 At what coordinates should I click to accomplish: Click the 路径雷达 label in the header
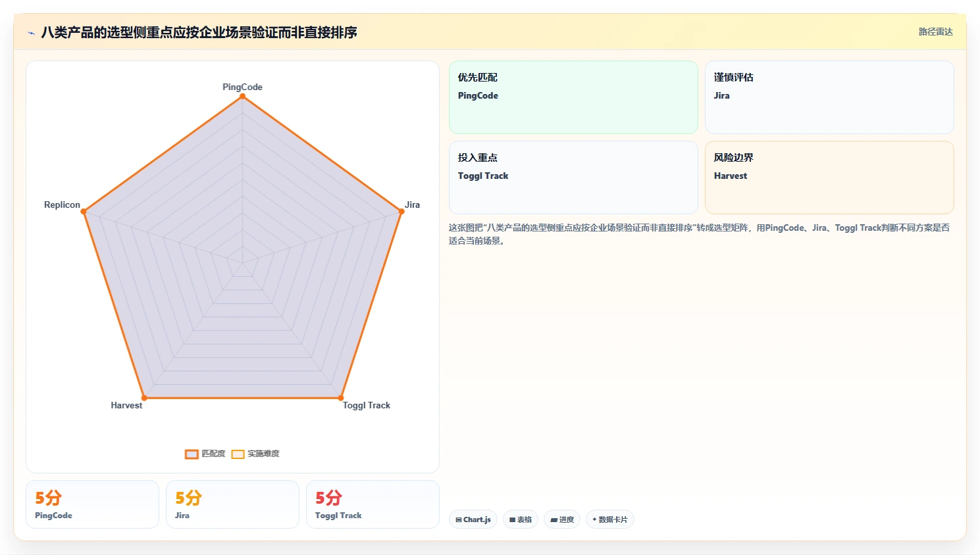[x=935, y=32]
